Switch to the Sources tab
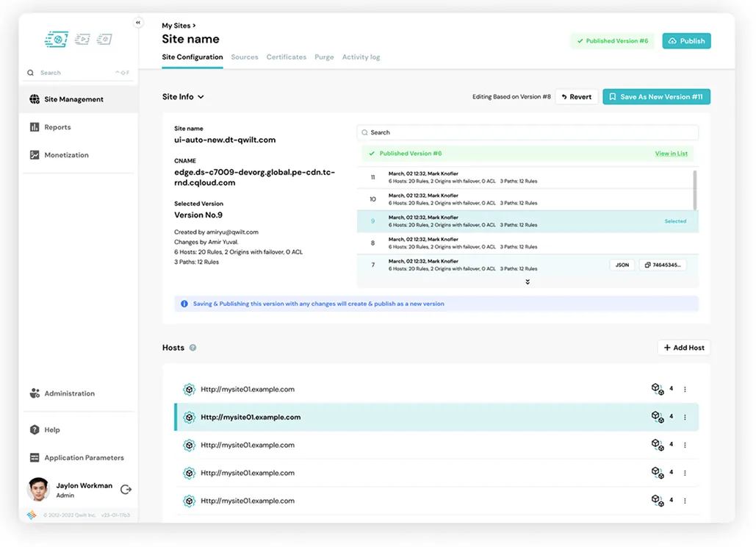 (x=245, y=57)
